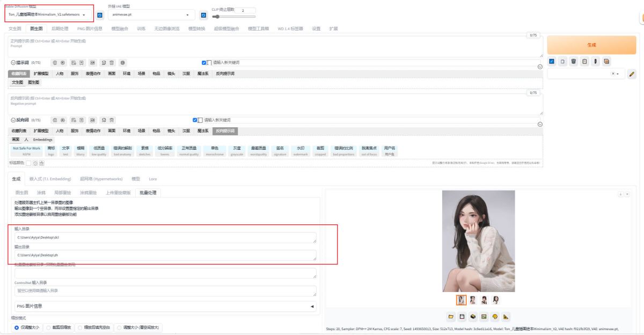Refresh the external VAE model list
This screenshot has width=644, height=335.
[203, 14]
